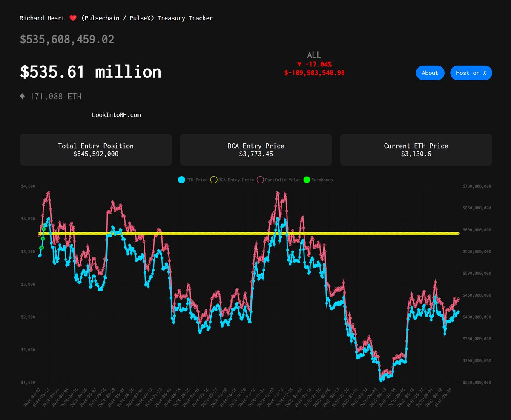Image resolution: width=511 pixels, height=420 pixels.
Task: Click the Total Entry Position card
Action: pos(96,150)
